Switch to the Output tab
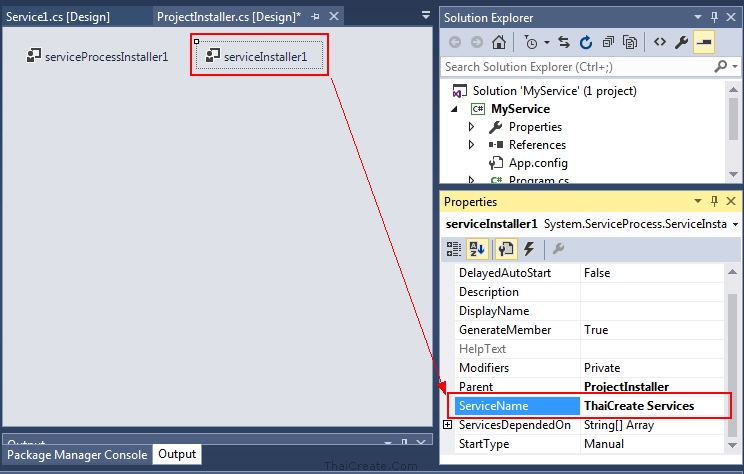The width and height of the screenshot is (744, 474). pos(177,454)
